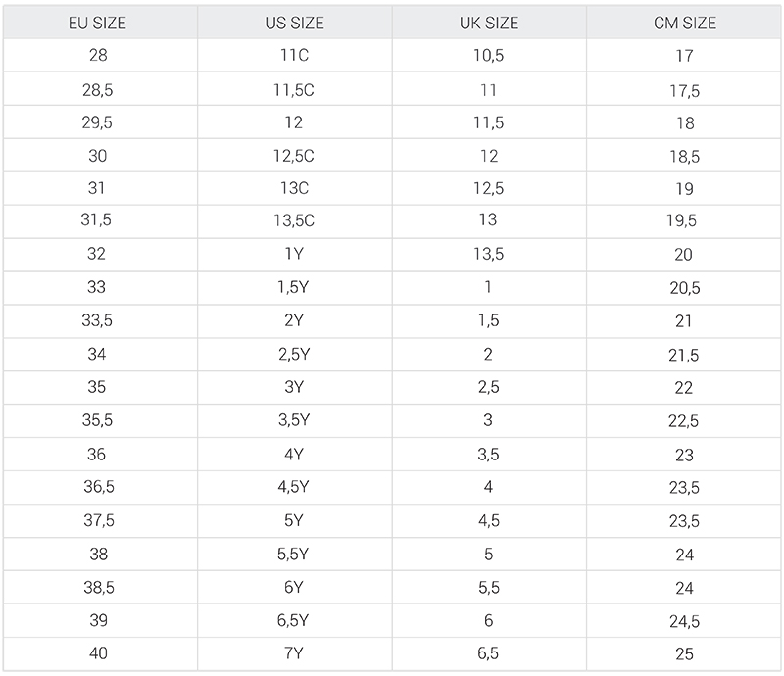Click the CM size 22 cell
The image size is (784, 676).
click(x=684, y=388)
